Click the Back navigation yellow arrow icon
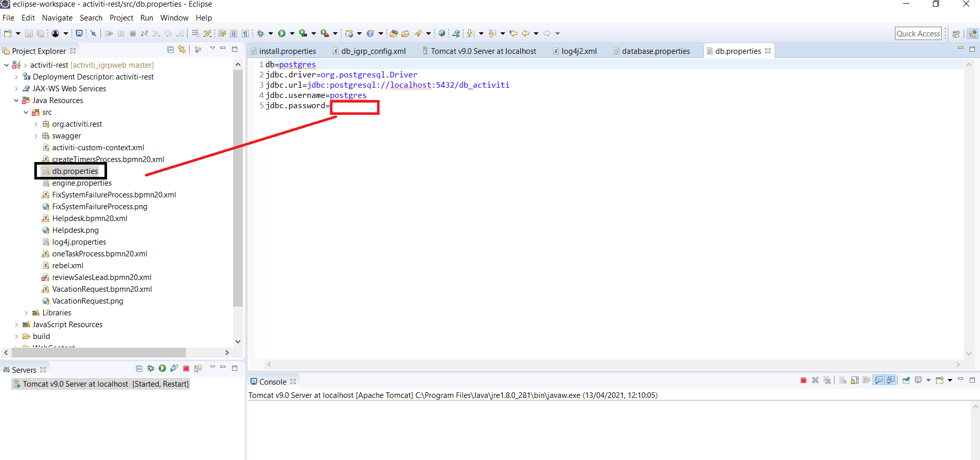This screenshot has height=460, width=980. pyautogui.click(x=526, y=34)
